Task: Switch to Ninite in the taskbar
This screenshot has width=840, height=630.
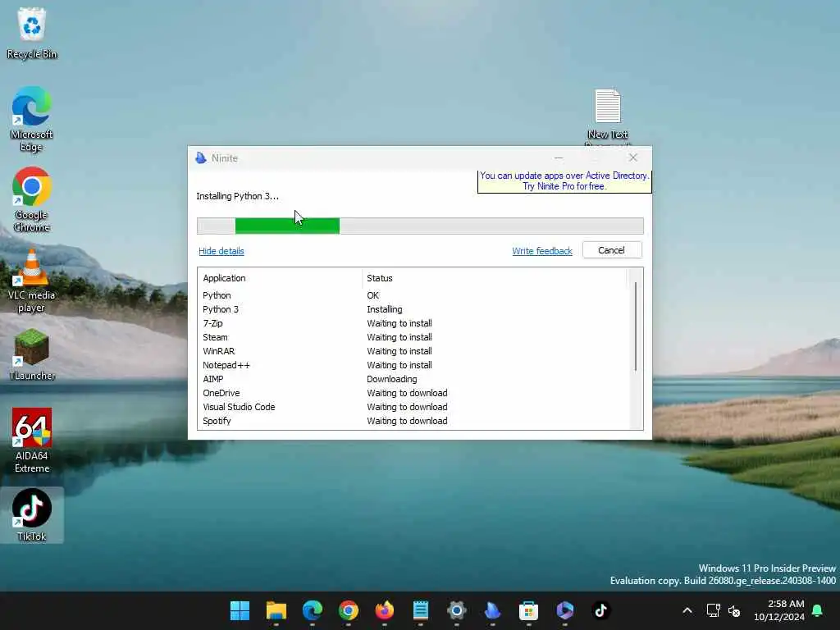Action: click(492, 610)
